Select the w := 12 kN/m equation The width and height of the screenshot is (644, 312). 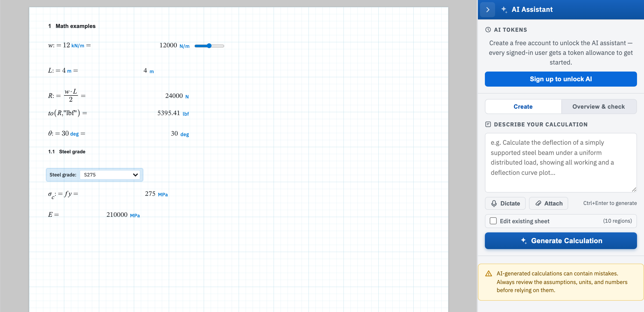(69, 45)
